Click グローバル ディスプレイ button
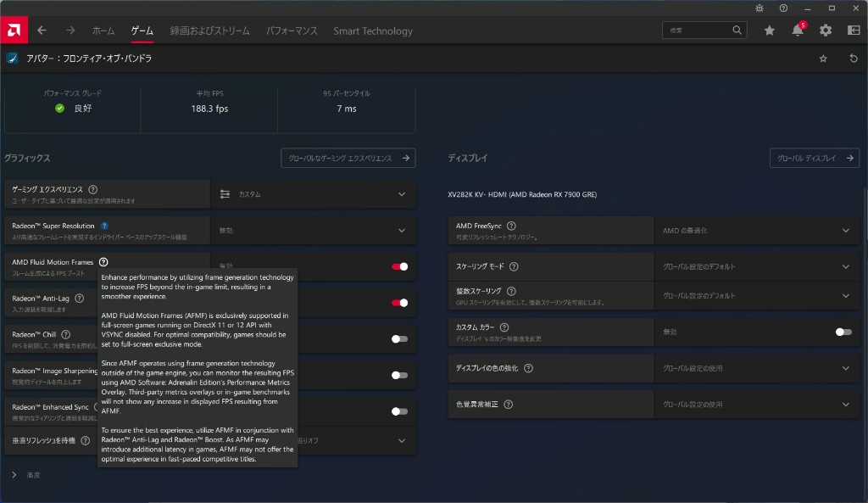Viewport: 868px width, 503px height. [x=814, y=158]
